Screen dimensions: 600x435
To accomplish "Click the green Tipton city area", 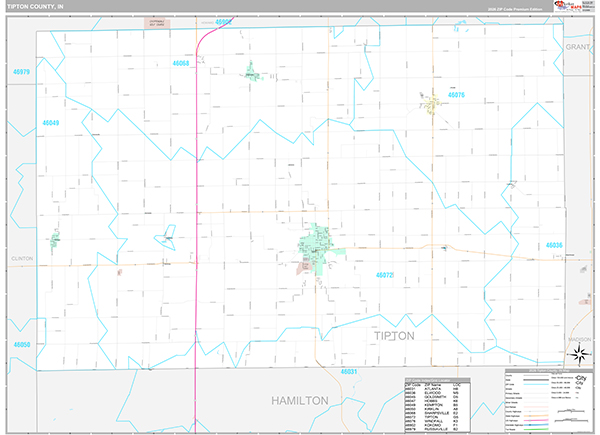I will pyautogui.click(x=316, y=247).
